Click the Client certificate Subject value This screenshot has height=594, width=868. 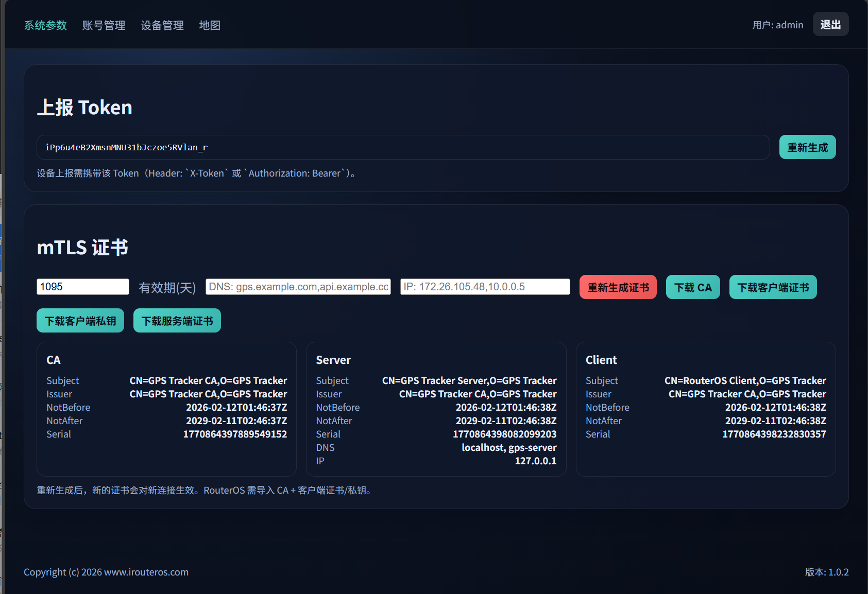[745, 380]
